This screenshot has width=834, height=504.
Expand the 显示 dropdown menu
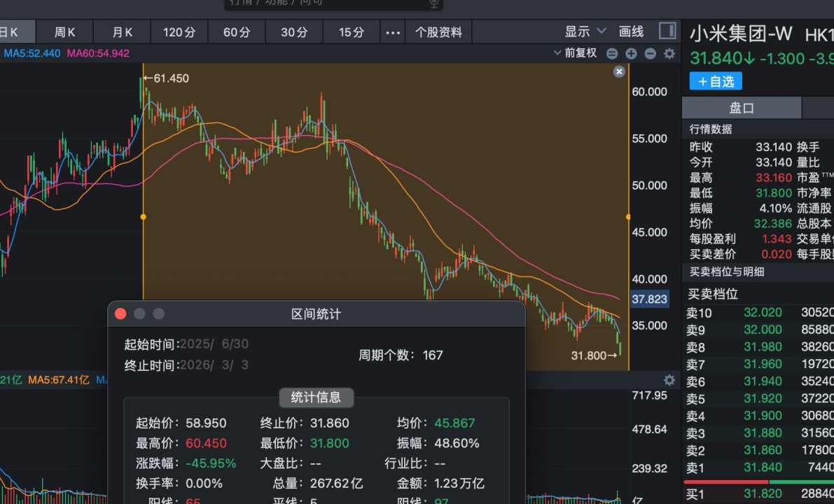(x=585, y=31)
